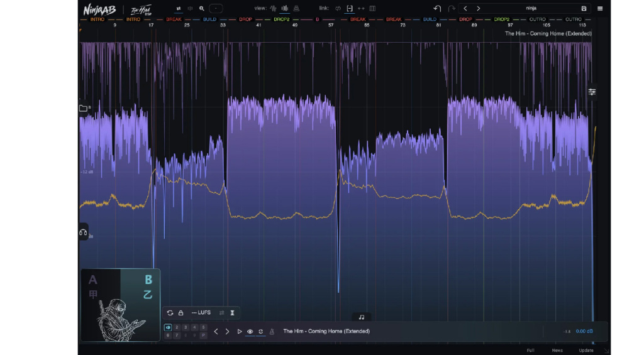Select the P slot button

[x=203, y=336]
